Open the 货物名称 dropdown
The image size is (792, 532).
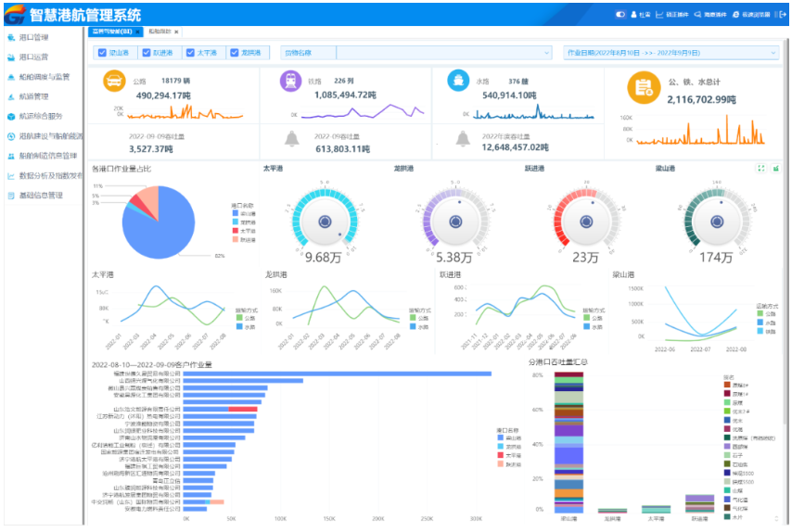(x=416, y=53)
